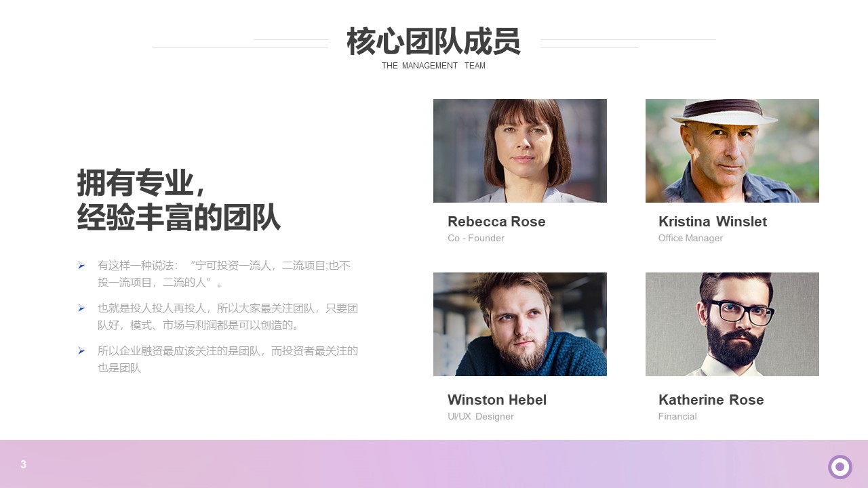This screenshot has width=868, height=488.
Task: Select the Office Manager subtitle
Action: [x=690, y=238]
